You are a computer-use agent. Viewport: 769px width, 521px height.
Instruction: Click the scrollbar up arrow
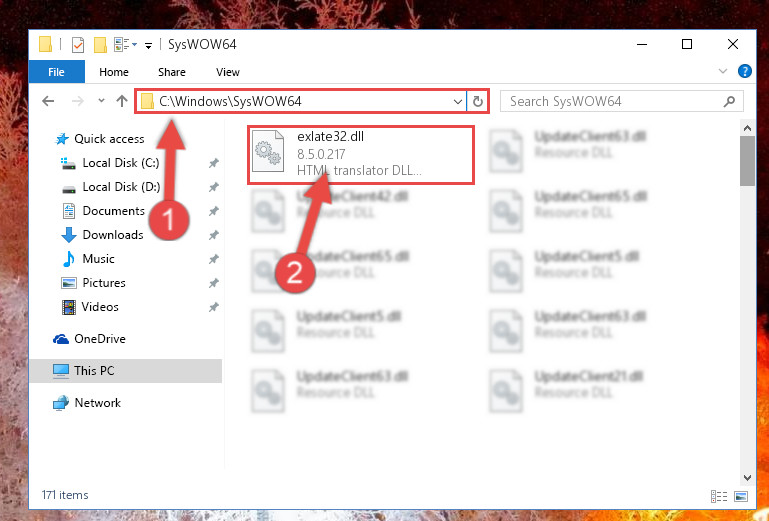[747, 128]
